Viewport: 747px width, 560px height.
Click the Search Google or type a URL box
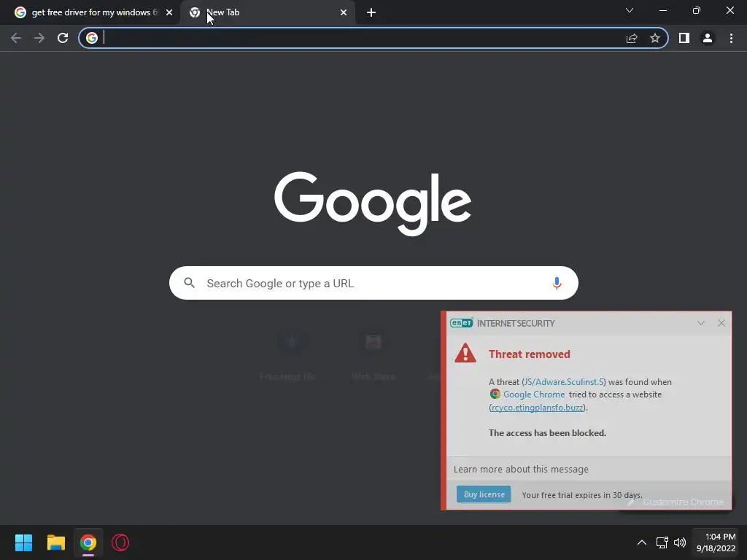click(373, 284)
